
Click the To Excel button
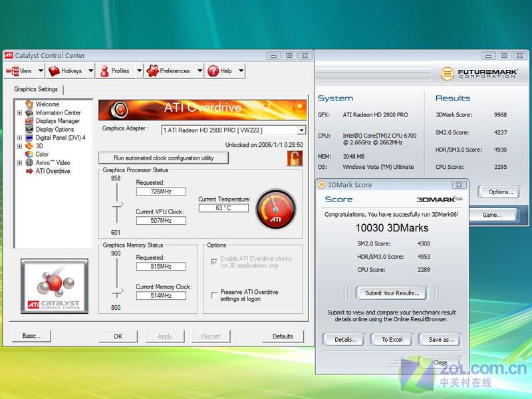(x=392, y=340)
